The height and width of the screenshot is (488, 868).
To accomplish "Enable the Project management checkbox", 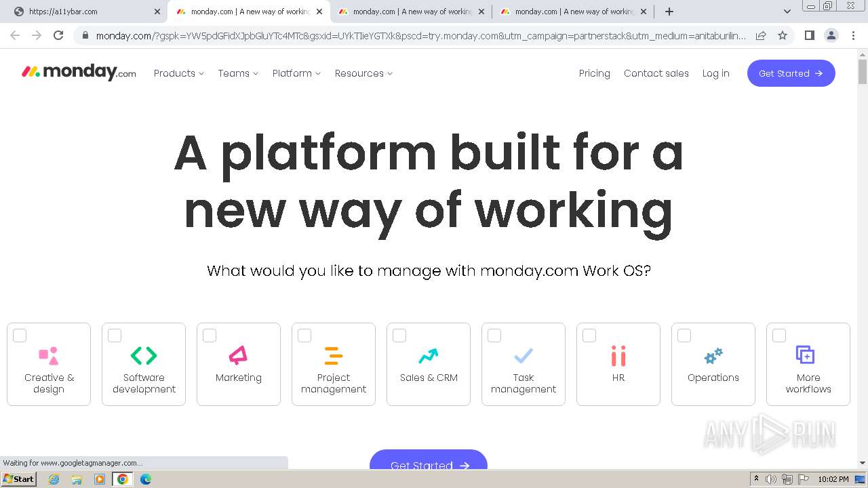I will point(304,335).
